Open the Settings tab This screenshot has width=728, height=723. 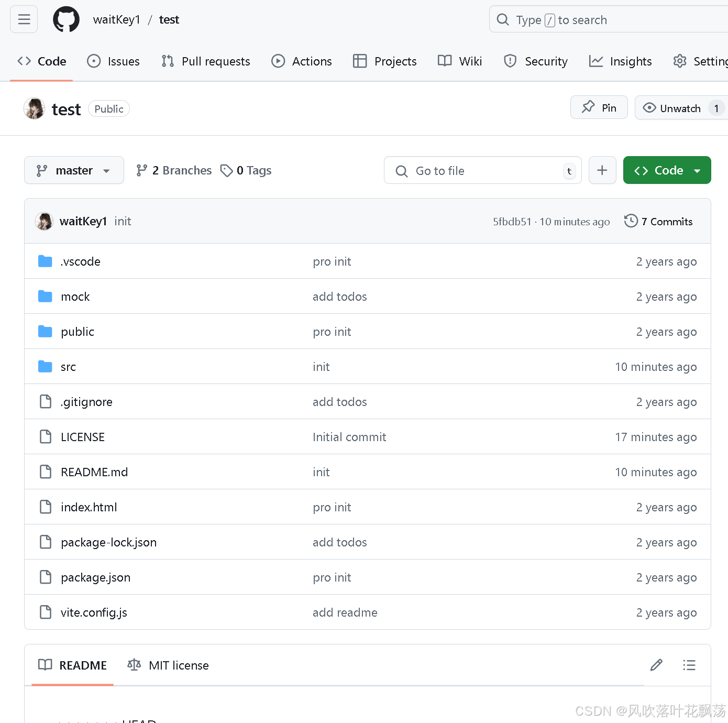(701, 61)
